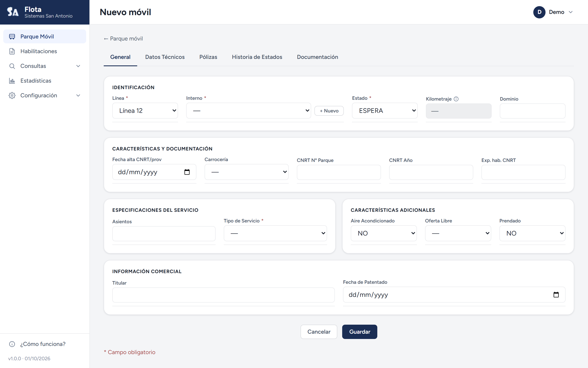The image size is (588, 368).
Task: Click the CNRT Año input field
Action: [x=431, y=172]
